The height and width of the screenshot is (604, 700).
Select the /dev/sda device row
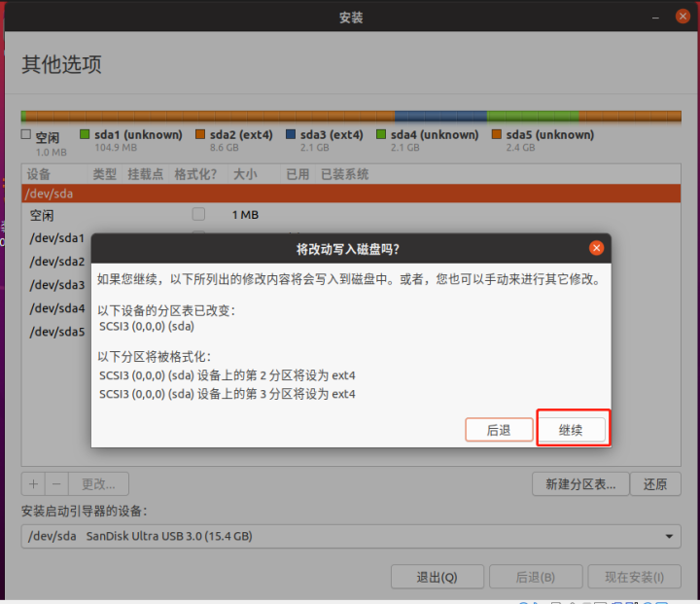351,194
